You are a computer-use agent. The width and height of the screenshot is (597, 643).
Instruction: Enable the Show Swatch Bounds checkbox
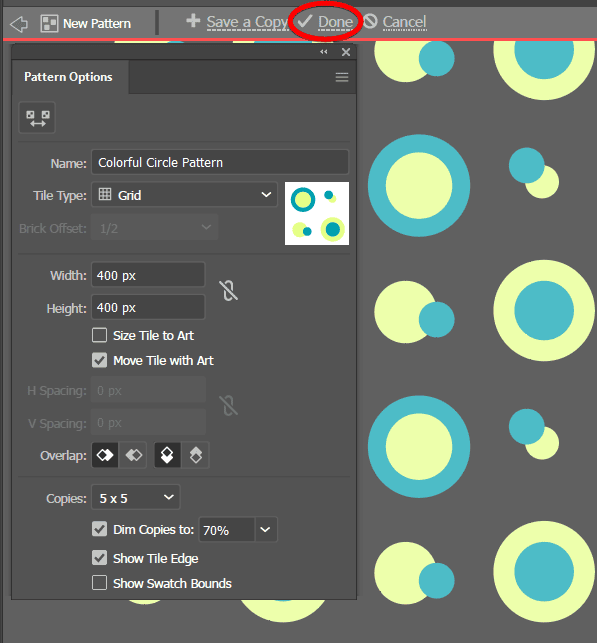(x=99, y=583)
